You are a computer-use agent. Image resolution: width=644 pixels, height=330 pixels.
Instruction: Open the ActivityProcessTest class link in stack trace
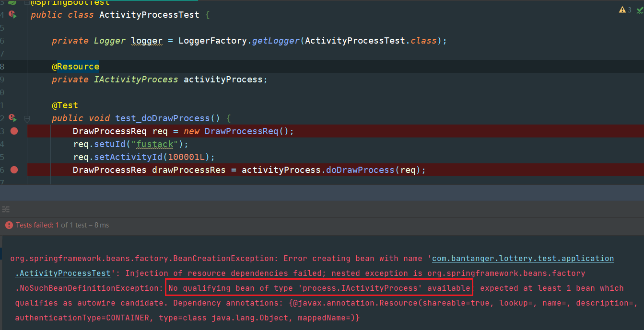coord(63,273)
